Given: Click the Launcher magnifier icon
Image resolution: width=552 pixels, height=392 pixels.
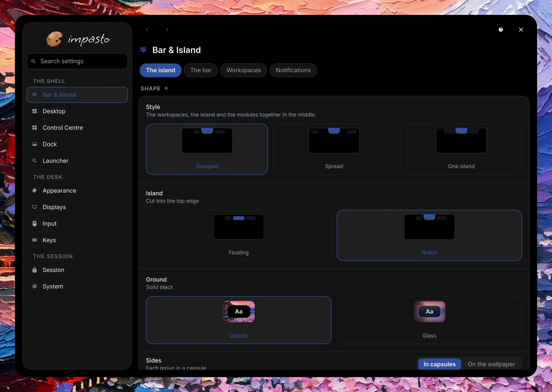Looking at the screenshot, I should [x=34, y=161].
